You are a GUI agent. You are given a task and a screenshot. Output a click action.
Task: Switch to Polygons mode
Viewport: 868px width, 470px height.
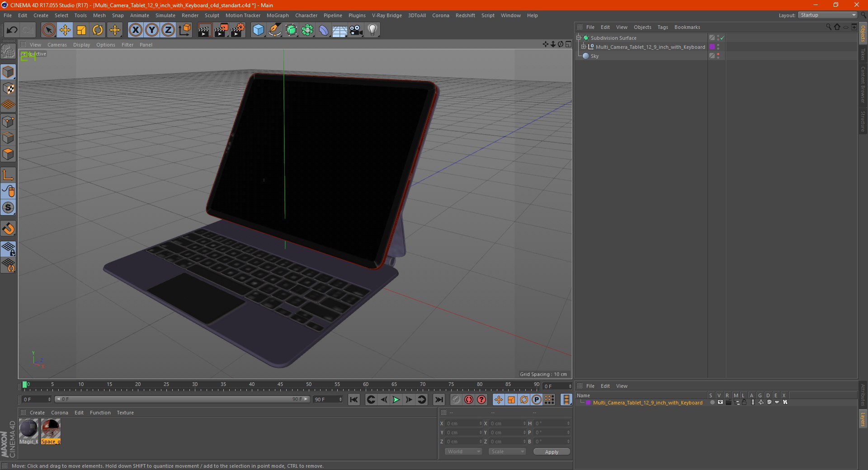point(8,154)
